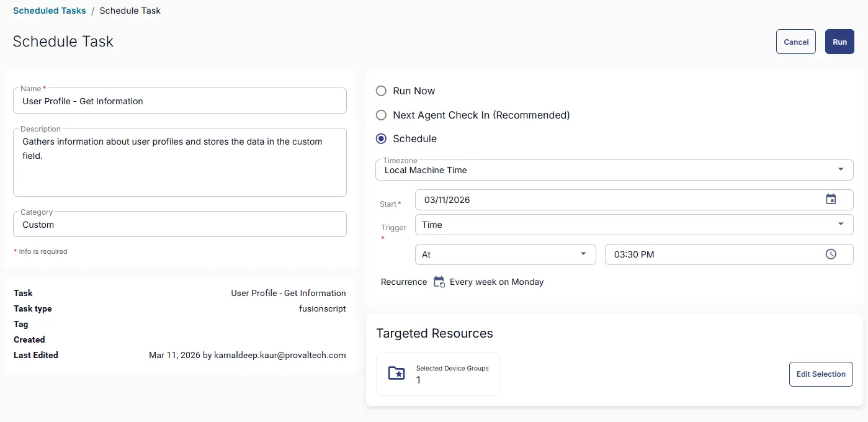Viewport: 868px width, 422px height.
Task: Click the Name input field
Action: pos(179,101)
